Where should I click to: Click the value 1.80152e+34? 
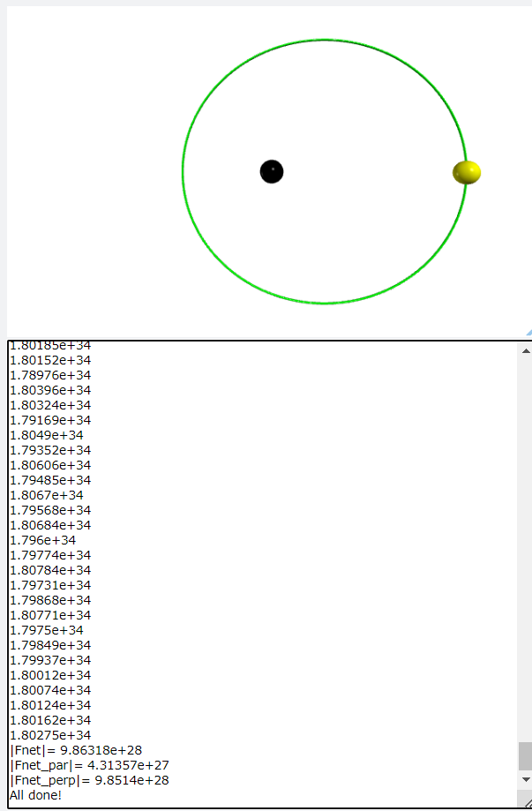click(x=50, y=360)
